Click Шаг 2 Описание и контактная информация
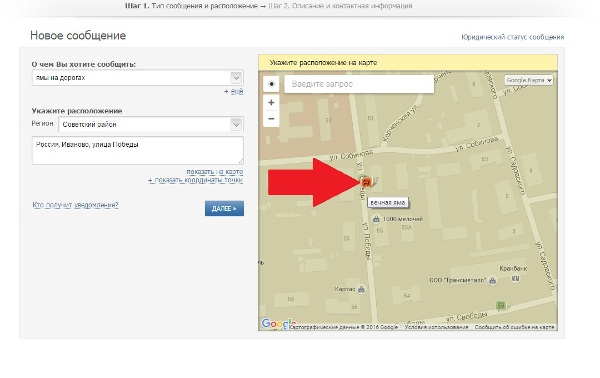This screenshot has width=600, height=378. (340, 6)
